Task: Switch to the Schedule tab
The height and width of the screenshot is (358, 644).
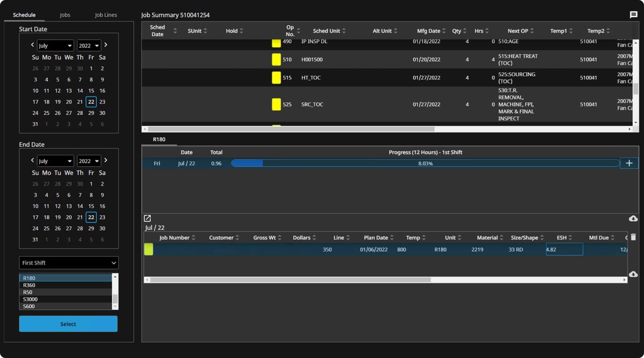Action: (x=24, y=15)
